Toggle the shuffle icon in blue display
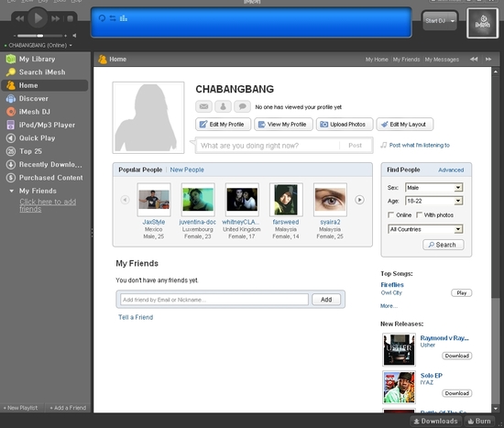This screenshot has width=504, height=428. pyautogui.click(x=113, y=18)
